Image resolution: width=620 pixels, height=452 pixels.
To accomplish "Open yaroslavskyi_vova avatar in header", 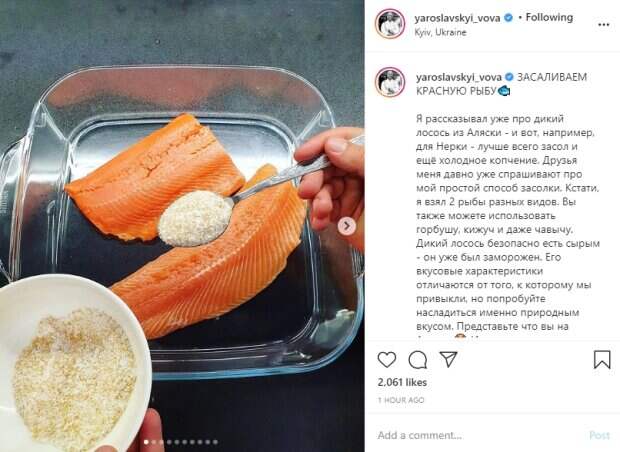I will click(390, 24).
